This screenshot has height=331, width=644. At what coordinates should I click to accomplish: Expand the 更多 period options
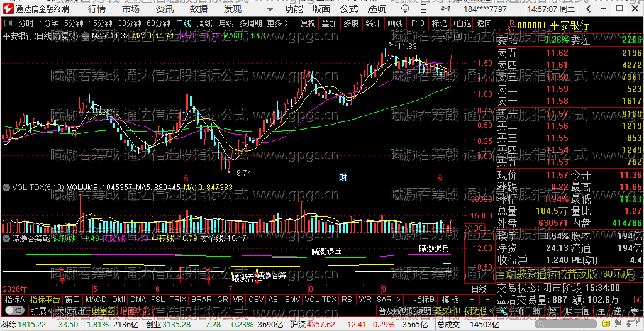pos(277,23)
